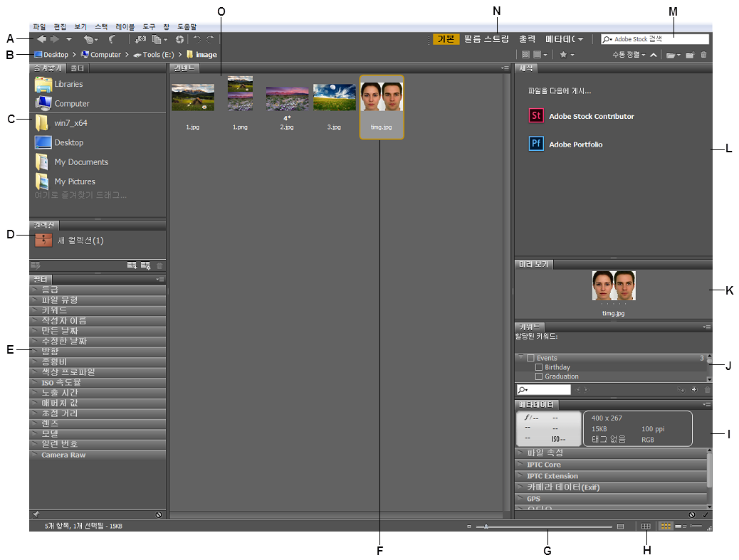
Task: Click the metadata panel scrollbar
Action: [709, 469]
